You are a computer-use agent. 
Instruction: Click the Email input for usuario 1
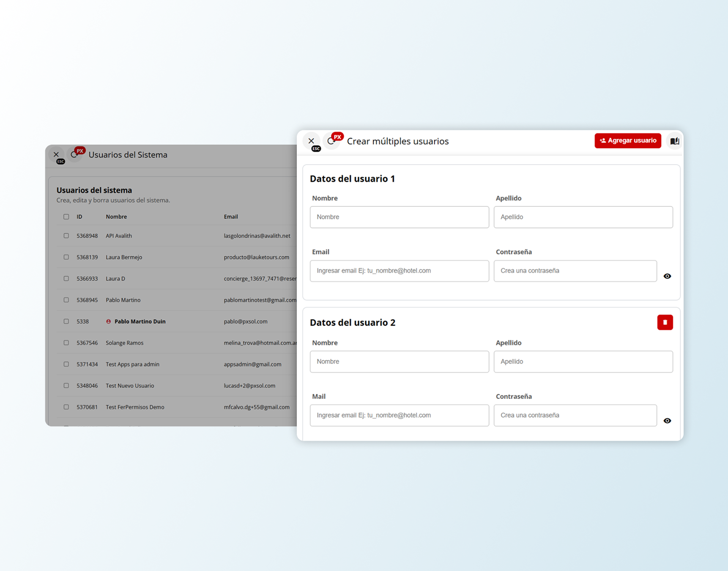399,271
